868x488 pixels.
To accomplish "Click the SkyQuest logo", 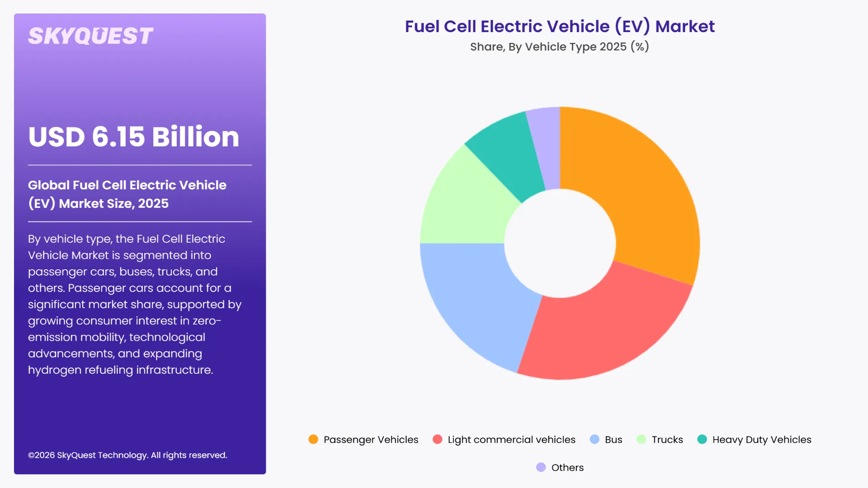I will tap(90, 36).
